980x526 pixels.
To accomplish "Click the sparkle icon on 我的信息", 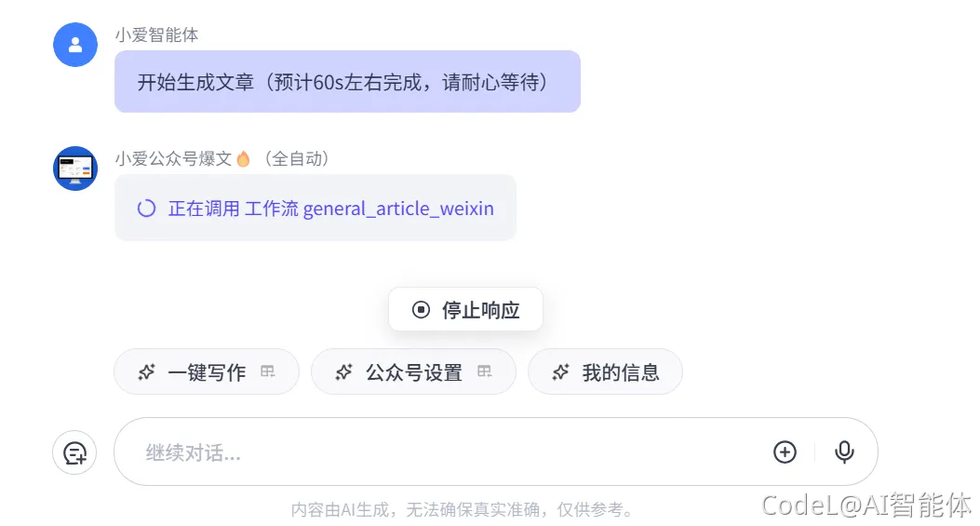I will click(x=560, y=372).
